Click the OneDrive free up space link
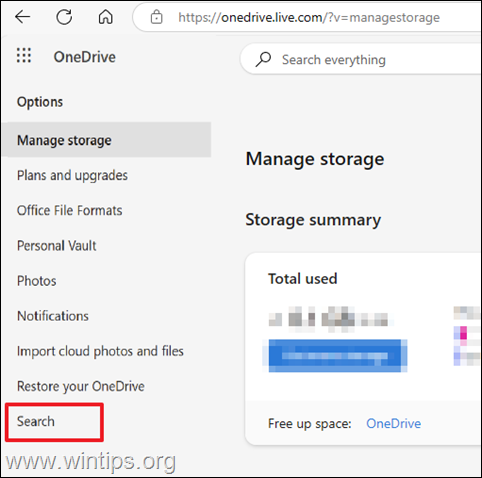The width and height of the screenshot is (482, 478). 394,424
